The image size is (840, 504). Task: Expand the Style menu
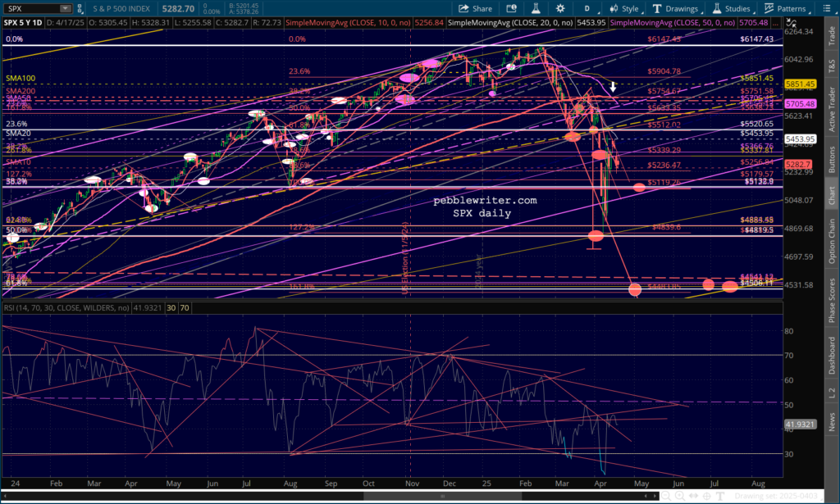pos(625,8)
